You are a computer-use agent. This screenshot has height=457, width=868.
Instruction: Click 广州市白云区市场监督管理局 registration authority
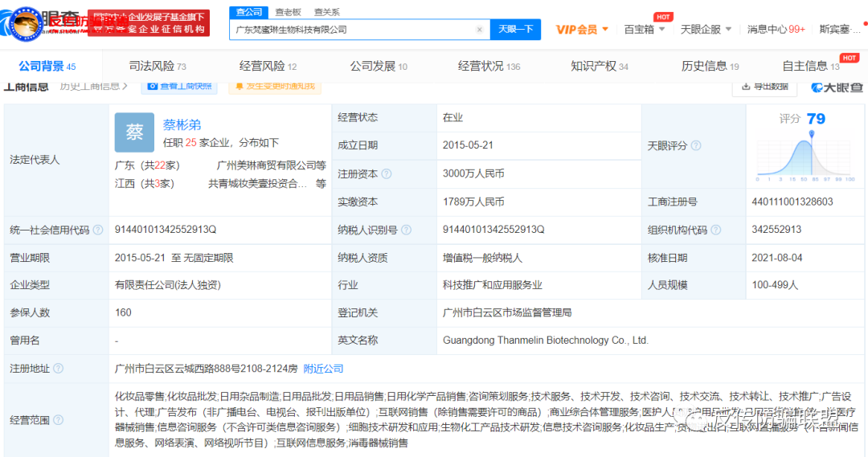pos(507,312)
